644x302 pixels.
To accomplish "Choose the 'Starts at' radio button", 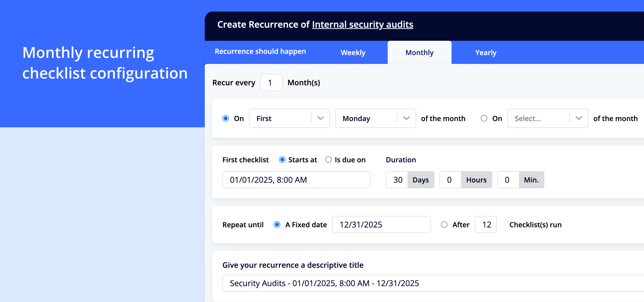I will [x=282, y=160].
